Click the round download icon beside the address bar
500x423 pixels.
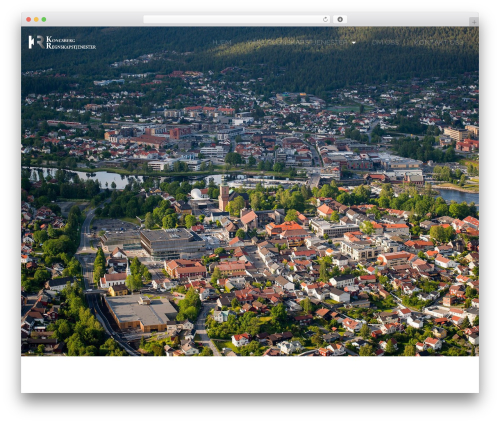(x=340, y=19)
